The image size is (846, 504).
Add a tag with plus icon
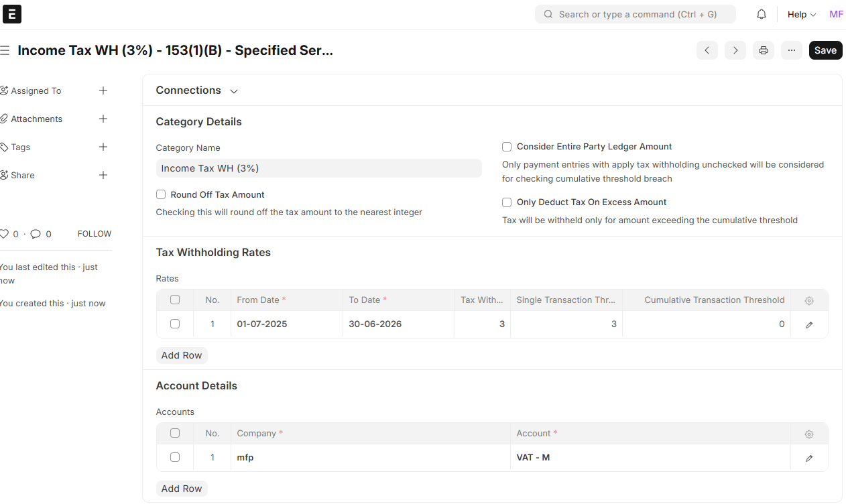pos(103,147)
